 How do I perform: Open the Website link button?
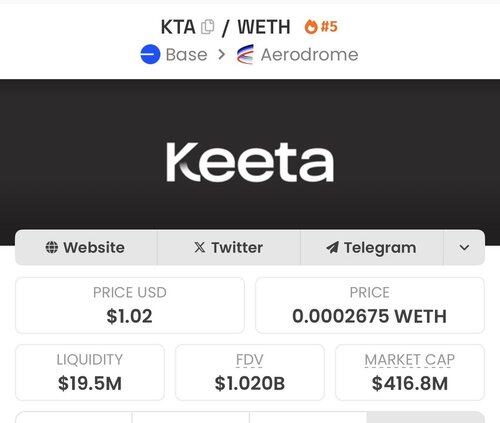tap(86, 247)
